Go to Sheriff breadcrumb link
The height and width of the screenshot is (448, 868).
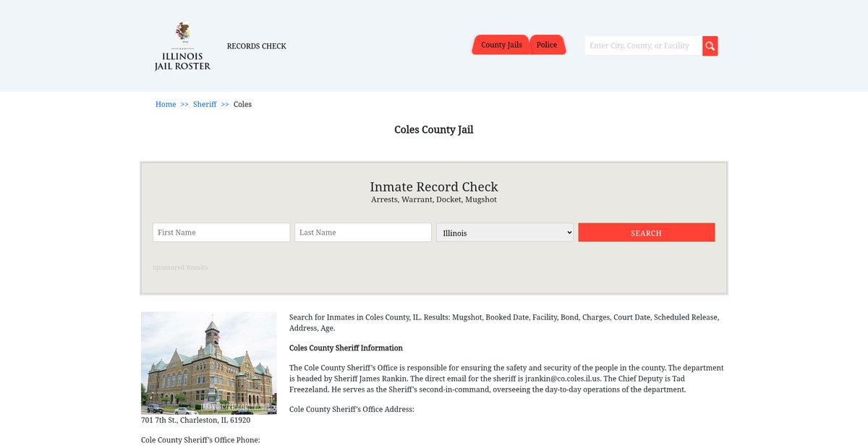(x=205, y=104)
